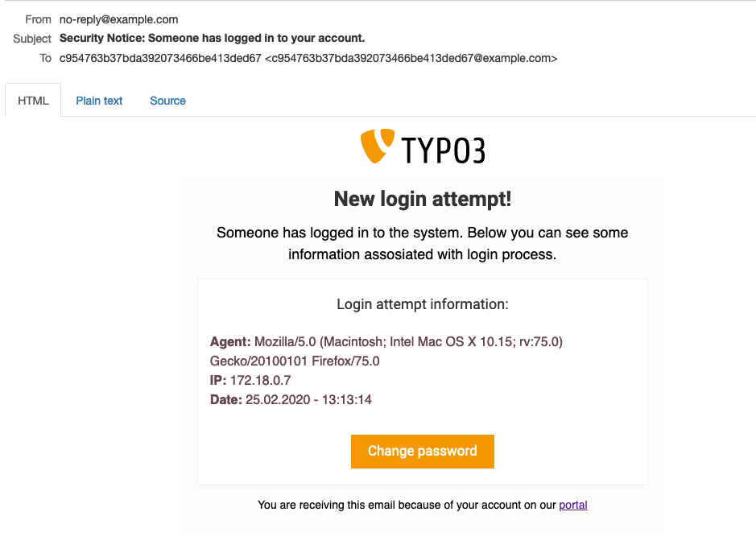The image size is (756, 549).
Task: Click the Change password button
Action: 423,451
